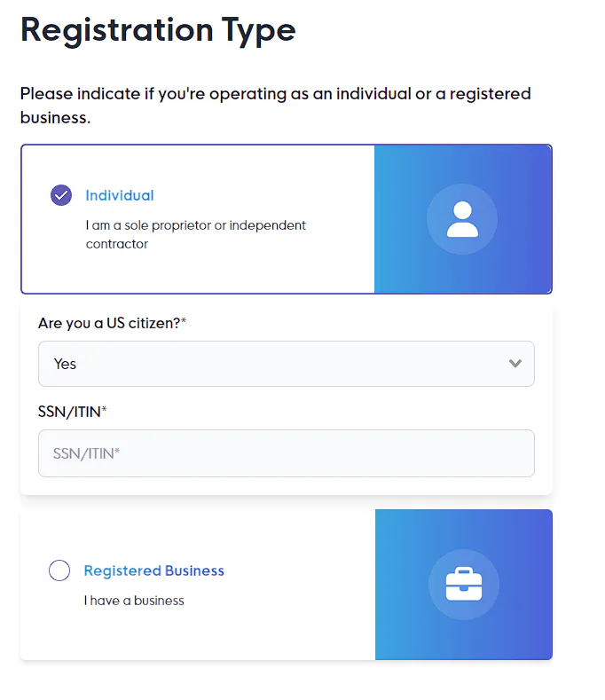Click the "SSN/ITIN*" label above the field
Screen dimensions: 605x700
[x=73, y=411]
